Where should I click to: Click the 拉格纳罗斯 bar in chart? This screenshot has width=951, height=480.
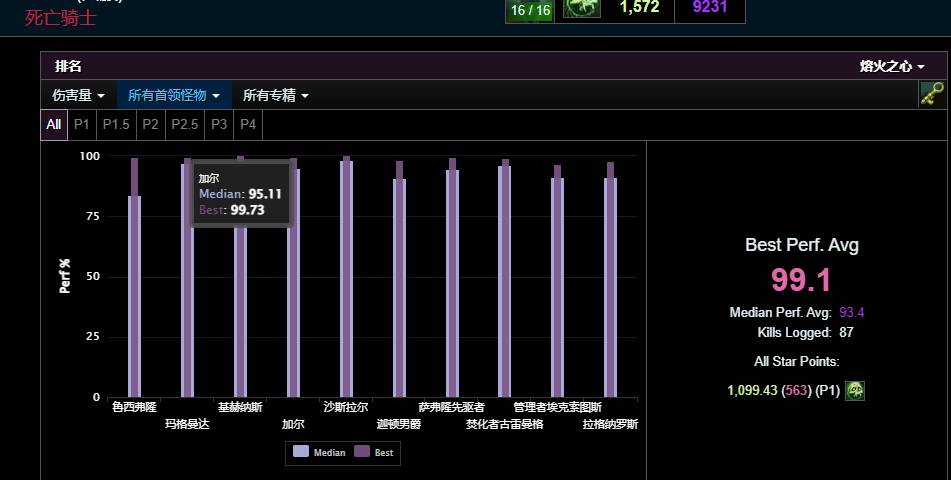(610, 280)
